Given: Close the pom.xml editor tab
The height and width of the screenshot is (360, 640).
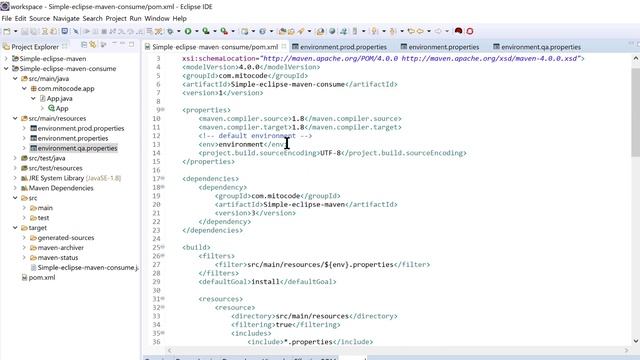Looking at the screenshot, I should (x=284, y=47).
